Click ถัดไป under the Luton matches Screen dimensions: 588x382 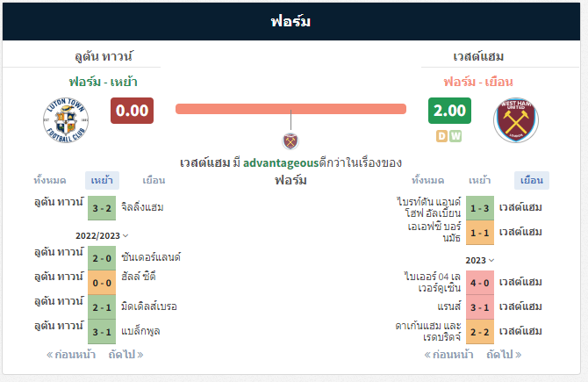coord(126,355)
